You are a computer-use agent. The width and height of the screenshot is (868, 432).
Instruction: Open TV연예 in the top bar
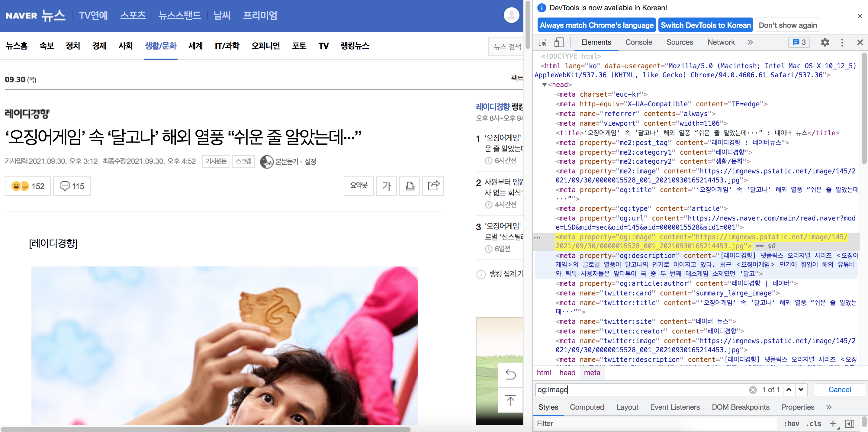pos(93,15)
